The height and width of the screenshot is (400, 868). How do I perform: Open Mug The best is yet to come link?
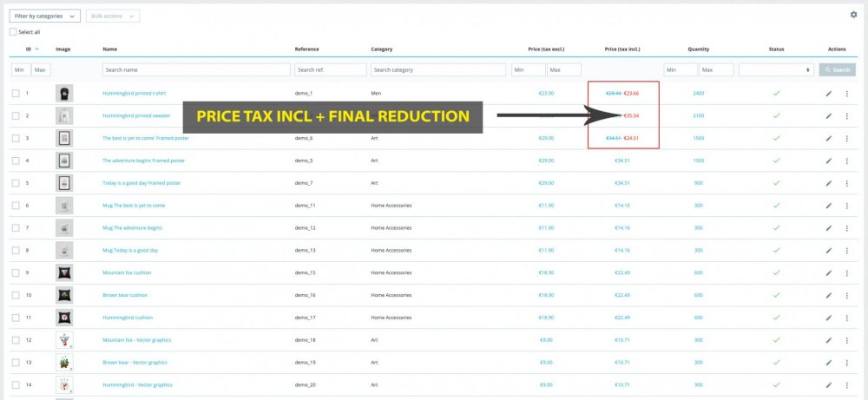tap(134, 206)
